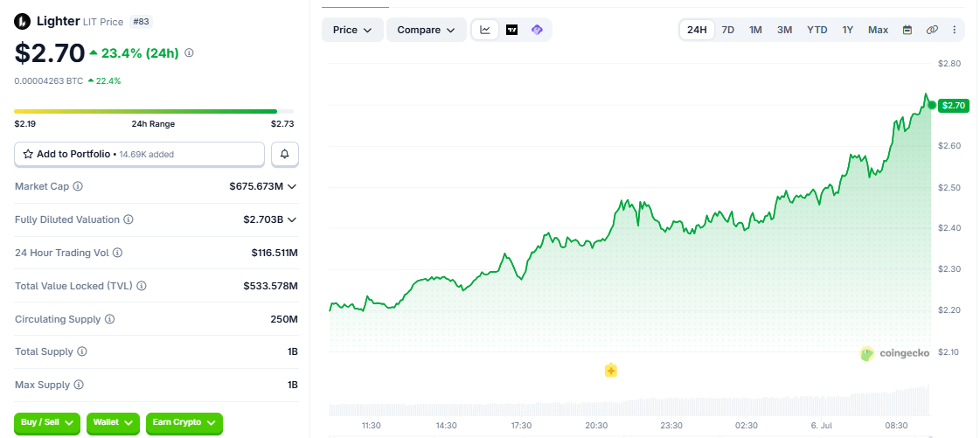This screenshot has height=438, width=980.
Task: Copy chart link with chain icon
Action: pyautogui.click(x=932, y=30)
